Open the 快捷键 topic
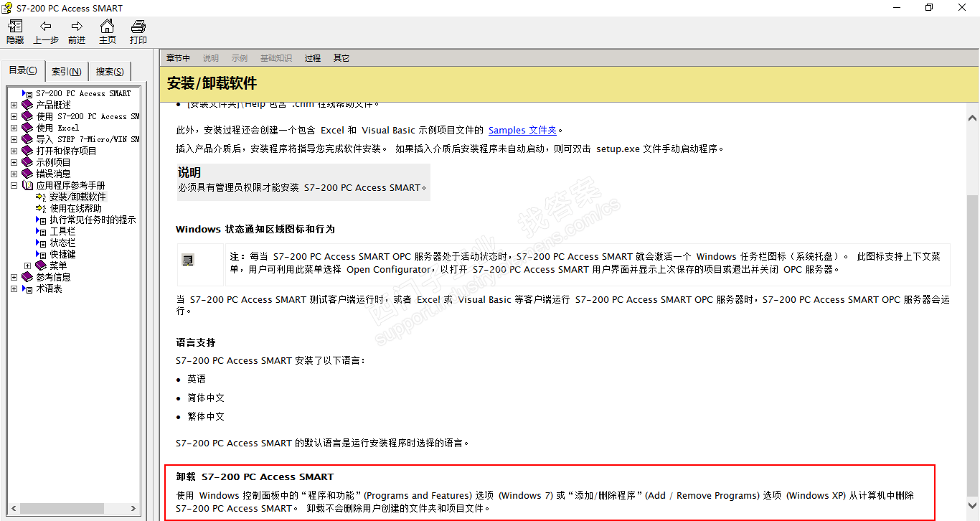Viewport: 980px width, 521px height. (62, 254)
